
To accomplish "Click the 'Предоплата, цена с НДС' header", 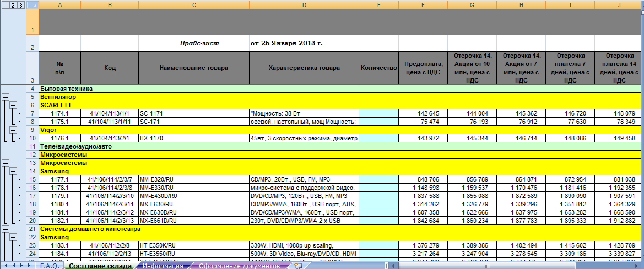I will click(423, 68).
